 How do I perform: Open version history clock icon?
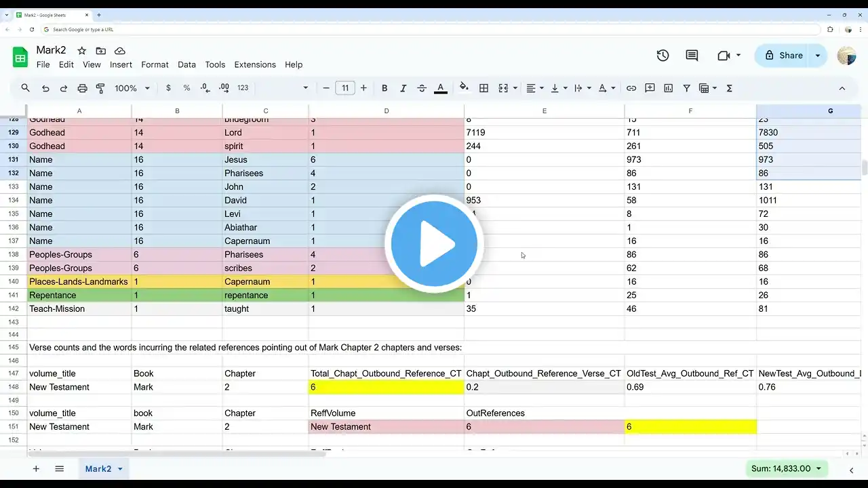click(x=663, y=56)
